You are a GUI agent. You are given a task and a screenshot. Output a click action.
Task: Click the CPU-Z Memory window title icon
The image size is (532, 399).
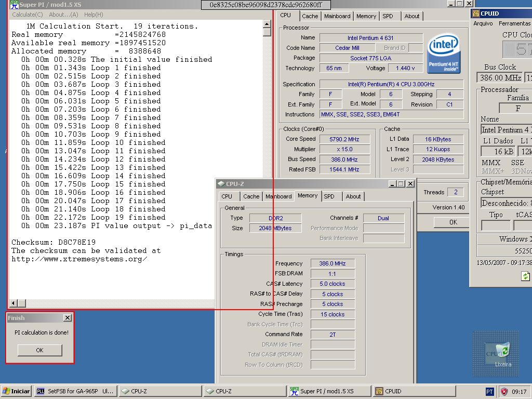(221, 184)
